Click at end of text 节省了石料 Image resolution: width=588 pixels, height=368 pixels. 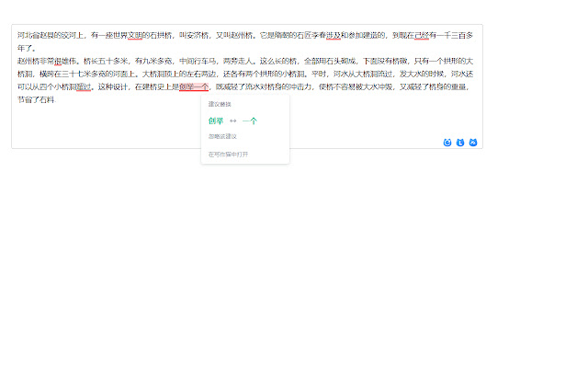[57, 100]
